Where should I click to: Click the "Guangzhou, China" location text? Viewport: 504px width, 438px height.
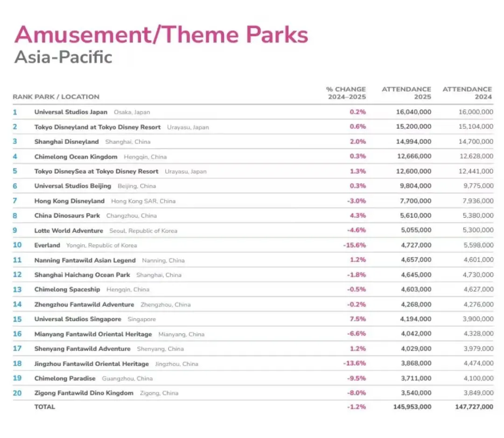[127, 379]
